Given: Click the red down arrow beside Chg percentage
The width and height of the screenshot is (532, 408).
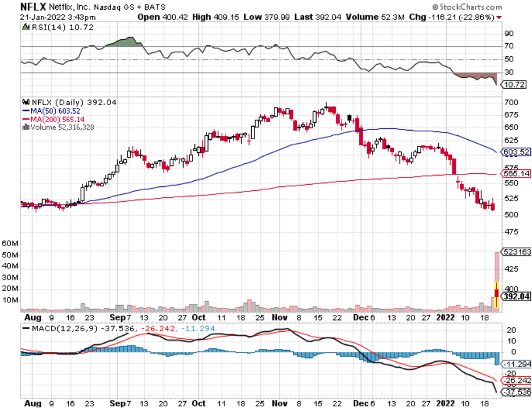Looking at the screenshot, I should (x=499, y=18).
